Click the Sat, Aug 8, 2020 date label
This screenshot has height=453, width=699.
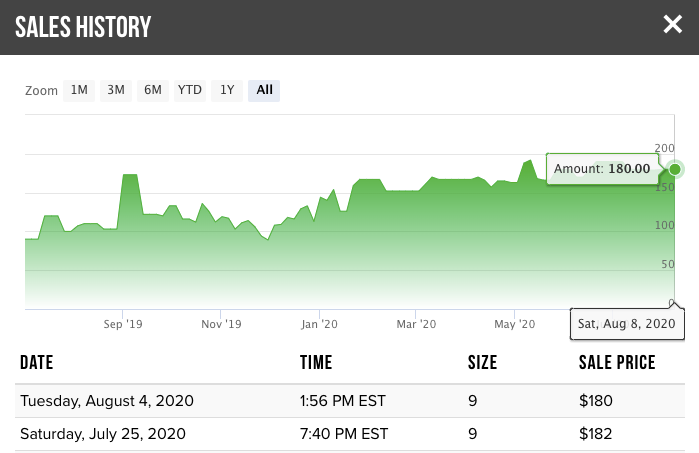627,324
